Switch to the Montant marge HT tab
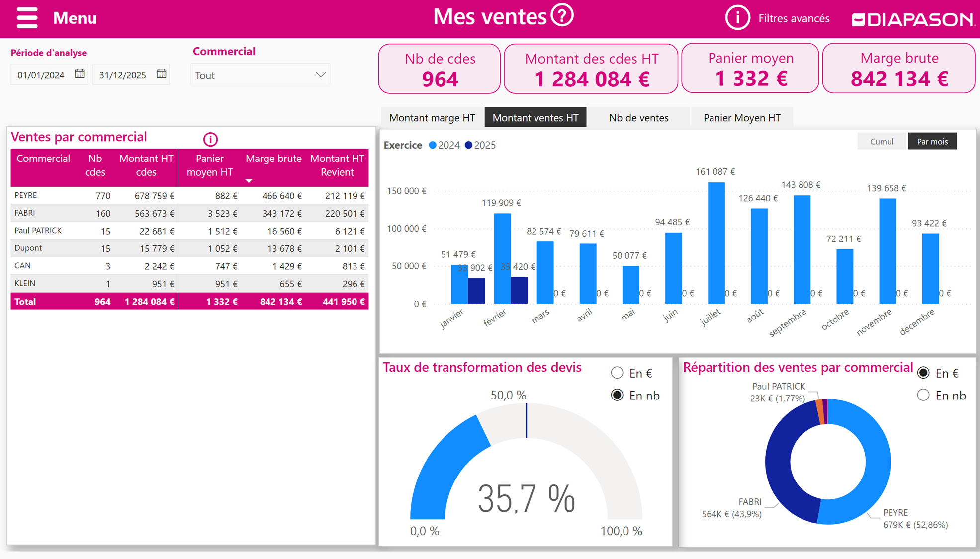 click(432, 118)
